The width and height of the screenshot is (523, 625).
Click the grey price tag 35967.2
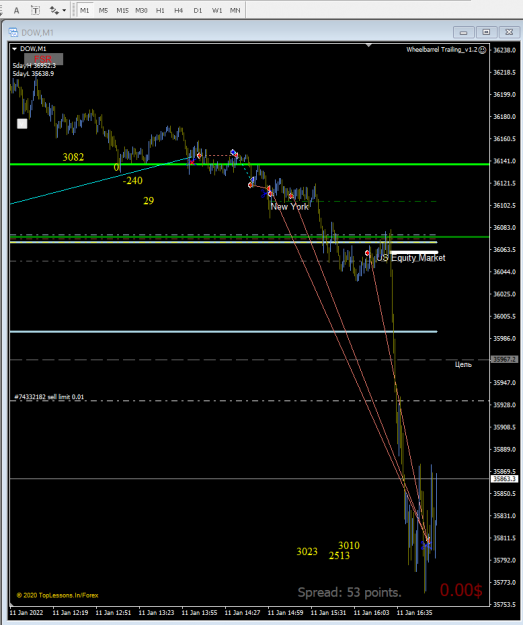(504, 360)
